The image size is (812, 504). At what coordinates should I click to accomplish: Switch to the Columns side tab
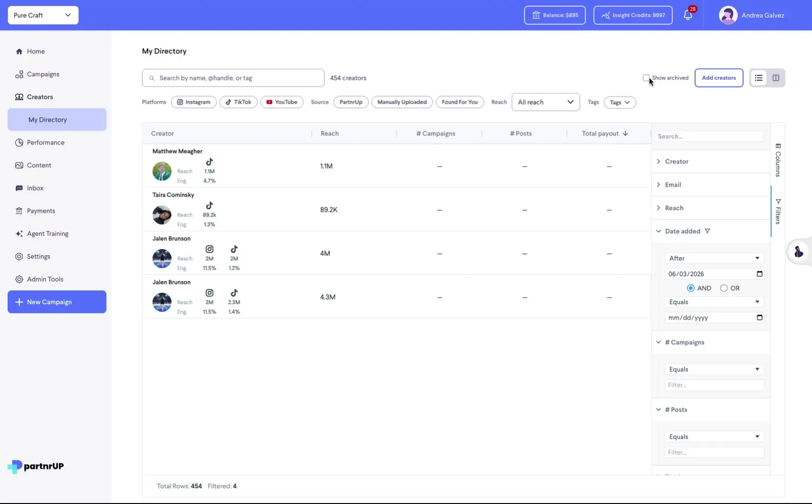coord(778,160)
